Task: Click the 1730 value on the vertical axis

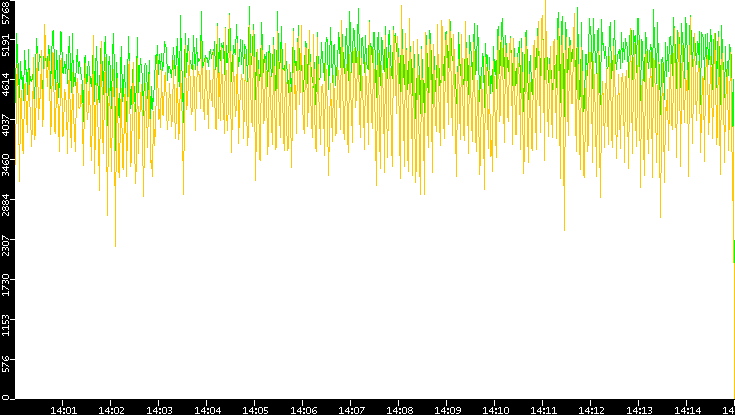Action: click(x=6, y=283)
